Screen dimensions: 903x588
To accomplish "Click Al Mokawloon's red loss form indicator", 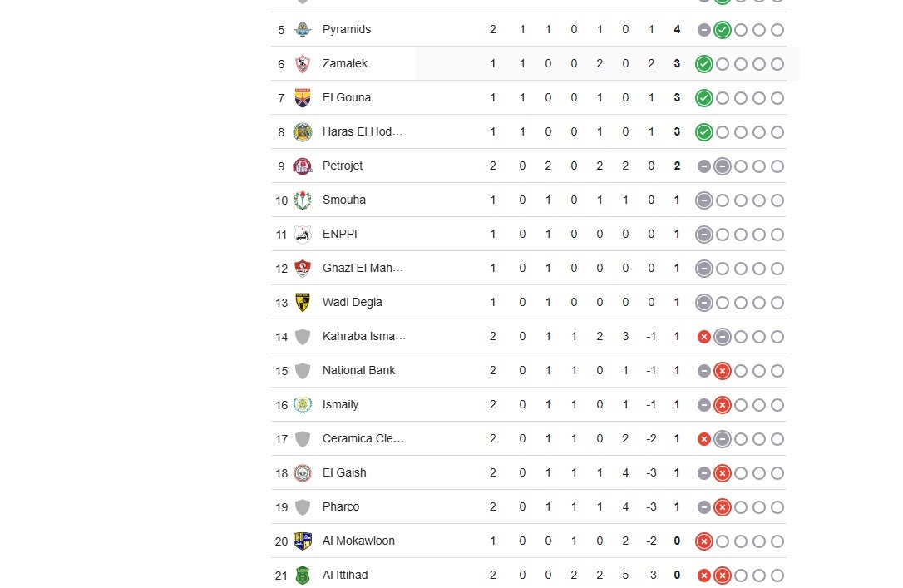I will pyautogui.click(x=703, y=541).
